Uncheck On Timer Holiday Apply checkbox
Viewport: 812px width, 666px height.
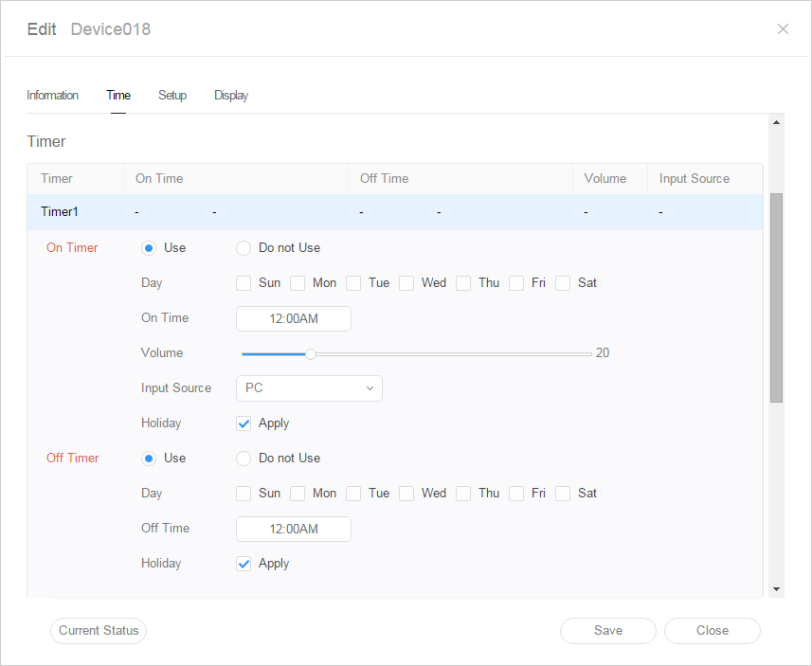coord(244,423)
